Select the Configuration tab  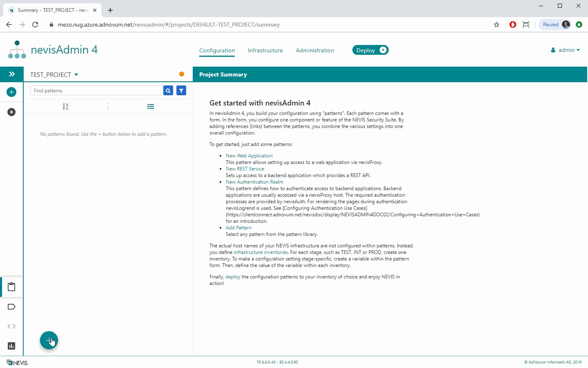tap(217, 50)
